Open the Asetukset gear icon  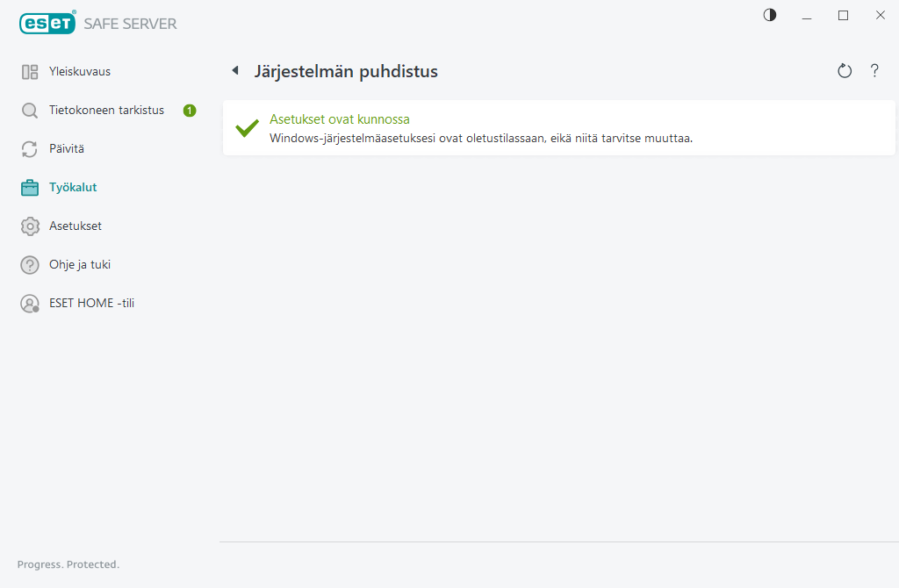[x=29, y=226]
